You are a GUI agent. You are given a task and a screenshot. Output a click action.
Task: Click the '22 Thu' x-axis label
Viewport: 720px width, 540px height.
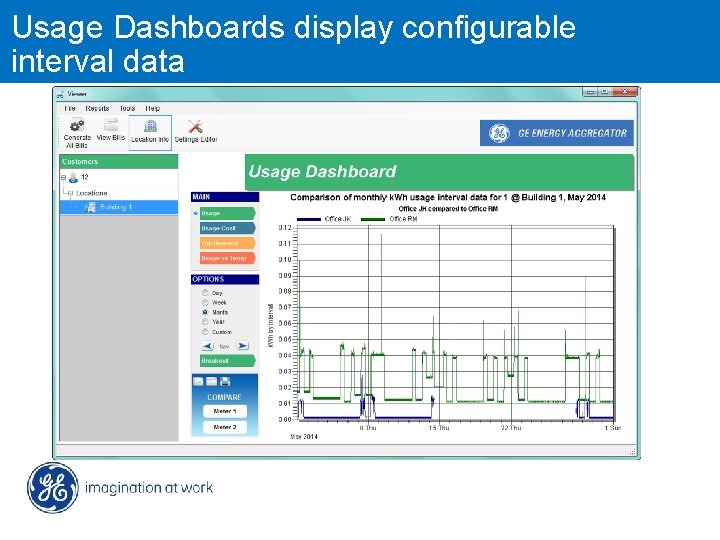[511, 428]
